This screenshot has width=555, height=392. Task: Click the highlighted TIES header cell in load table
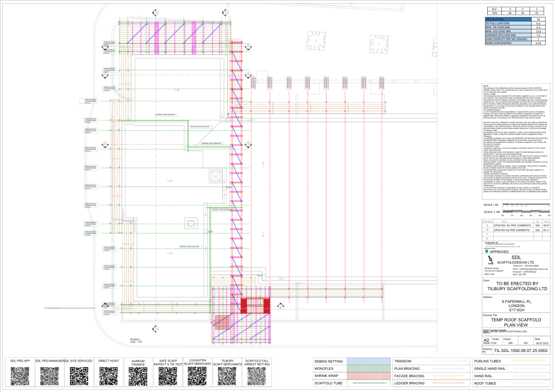pos(508,19)
